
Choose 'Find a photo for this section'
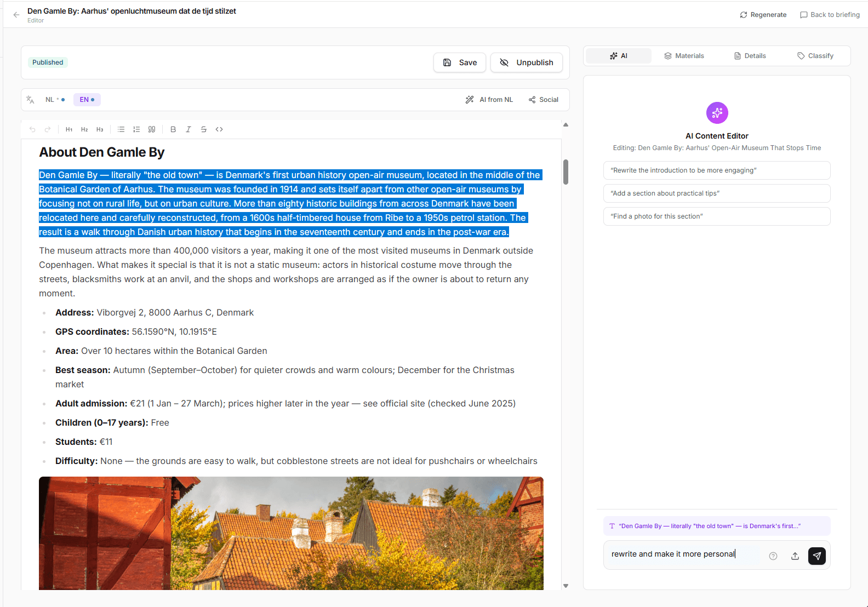[717, 216]
